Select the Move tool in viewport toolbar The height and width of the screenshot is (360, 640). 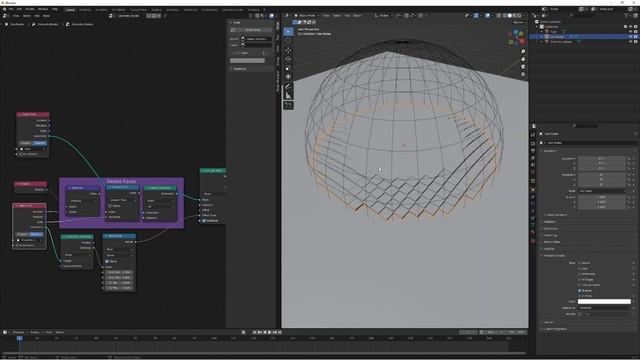[288, 51]
